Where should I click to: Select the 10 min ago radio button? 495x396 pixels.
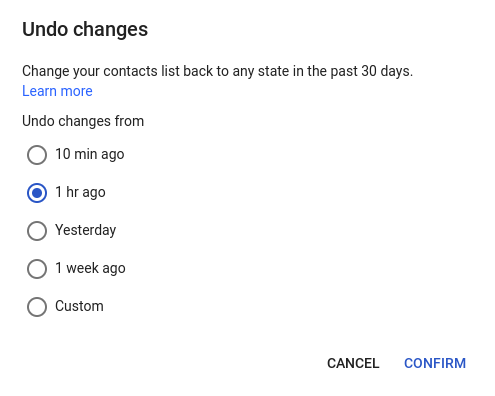point(37,155)
